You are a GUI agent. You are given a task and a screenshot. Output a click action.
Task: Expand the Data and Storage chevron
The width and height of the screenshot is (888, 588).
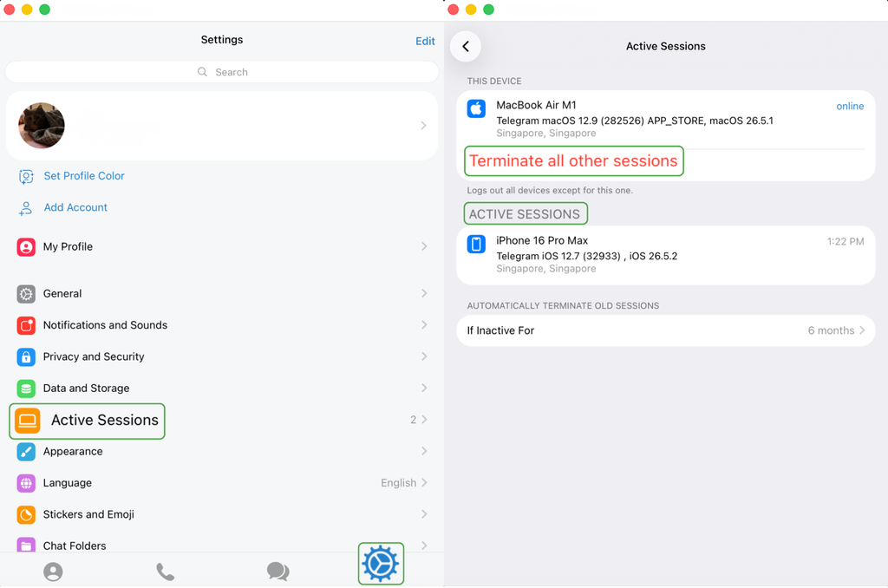tap(424, 388)
